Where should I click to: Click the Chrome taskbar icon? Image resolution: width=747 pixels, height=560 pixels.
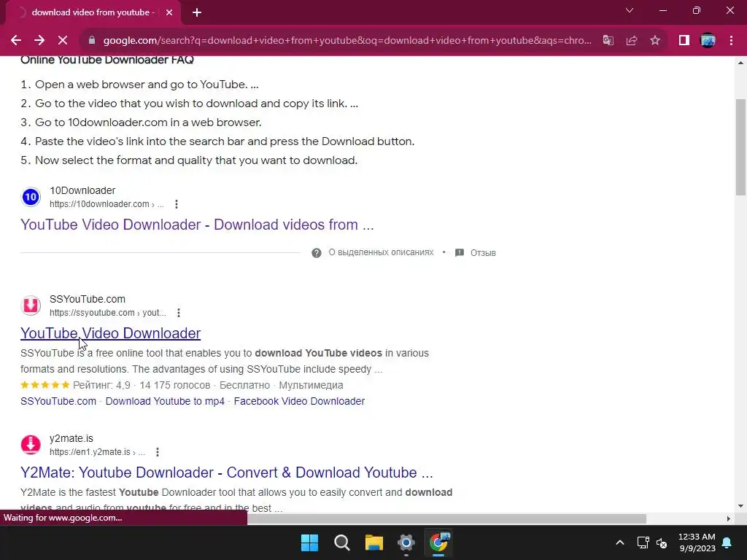(x=438, y=542)
